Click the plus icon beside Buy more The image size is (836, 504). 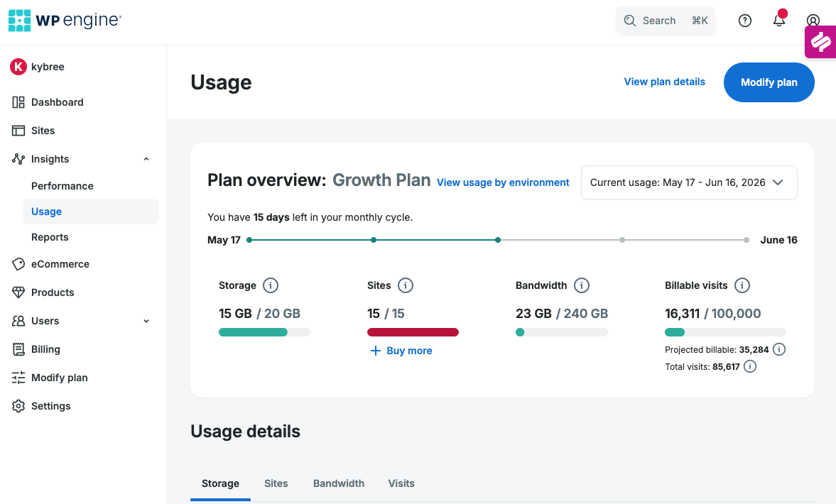click(375, 351)
